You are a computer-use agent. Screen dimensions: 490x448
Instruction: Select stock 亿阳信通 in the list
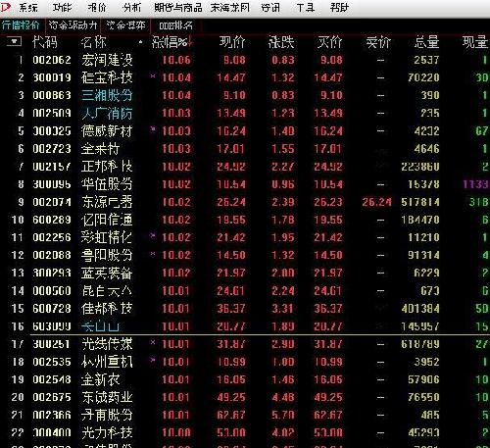107,220
